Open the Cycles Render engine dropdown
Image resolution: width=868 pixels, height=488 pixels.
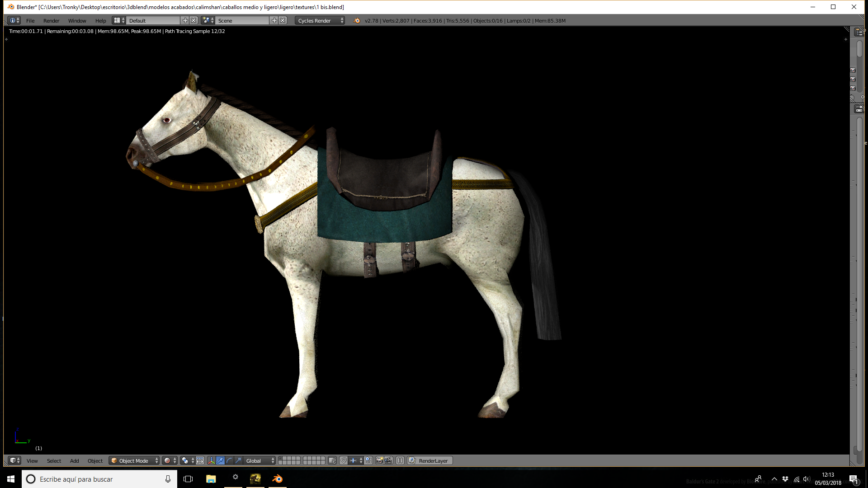(320, 20)
